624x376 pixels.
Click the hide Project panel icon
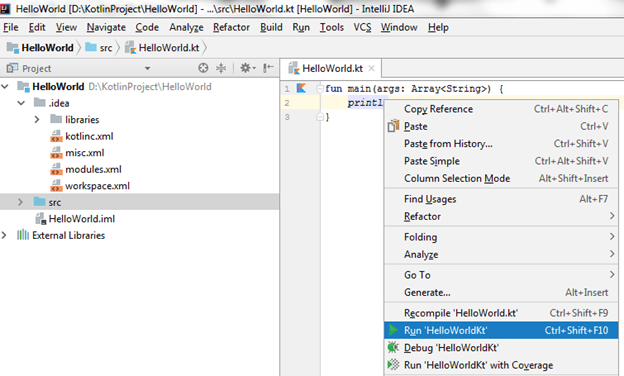268,68
